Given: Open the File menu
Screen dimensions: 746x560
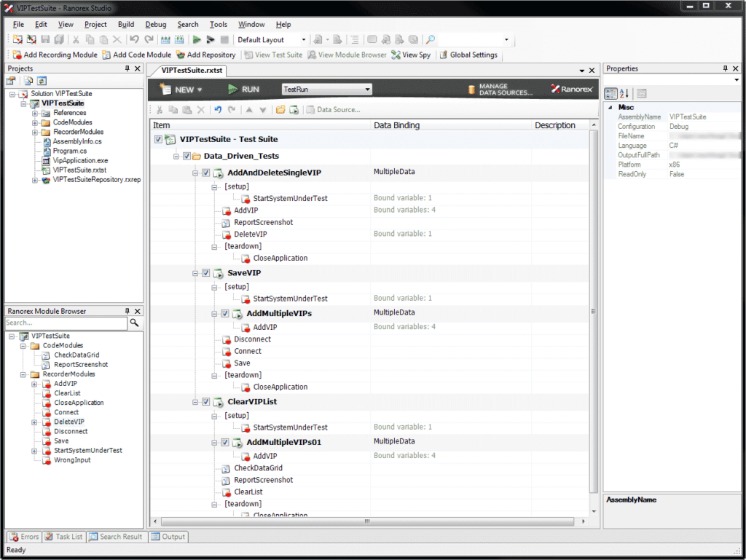Looking at the screenshot, I should pyautogui.click(x=18, y=24).
